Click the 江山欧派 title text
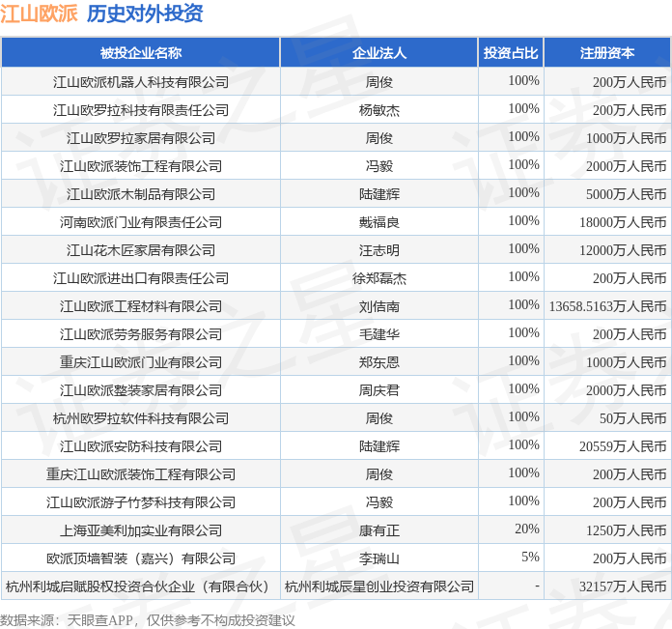The height and width of the screenshot is (629, 672). tap(39, 14)
